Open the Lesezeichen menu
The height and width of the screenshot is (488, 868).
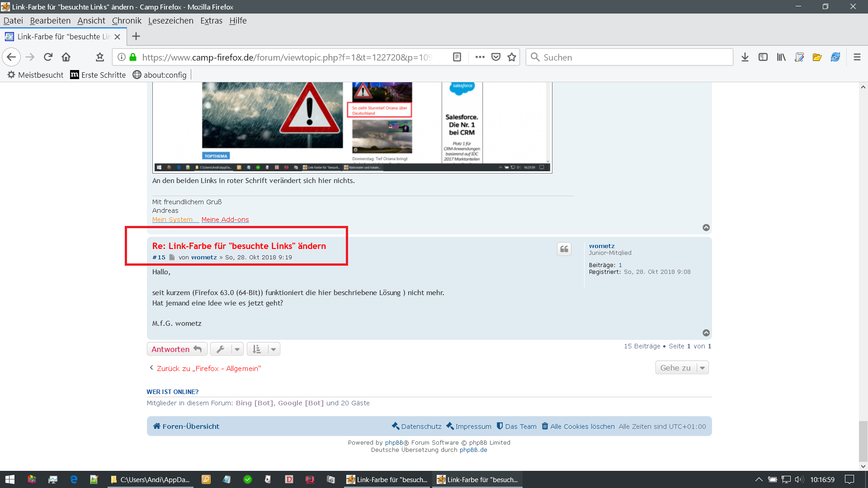click(x=170, y=20)
